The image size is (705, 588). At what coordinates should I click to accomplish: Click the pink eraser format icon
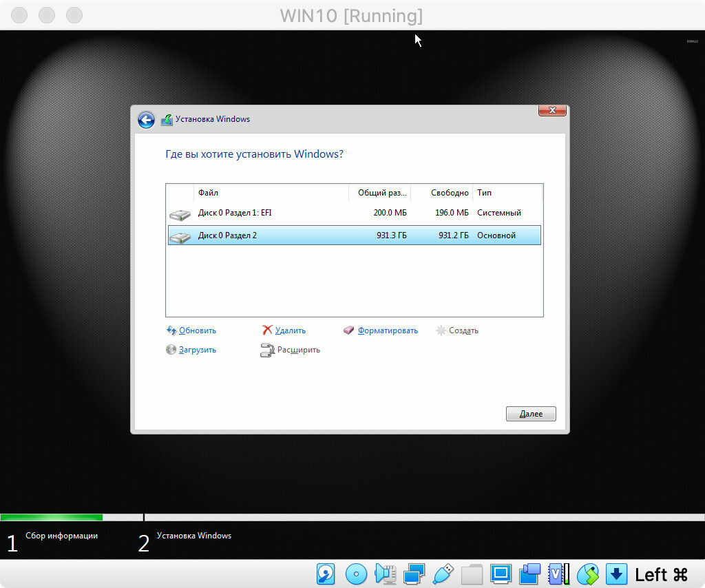click(348, 330)
